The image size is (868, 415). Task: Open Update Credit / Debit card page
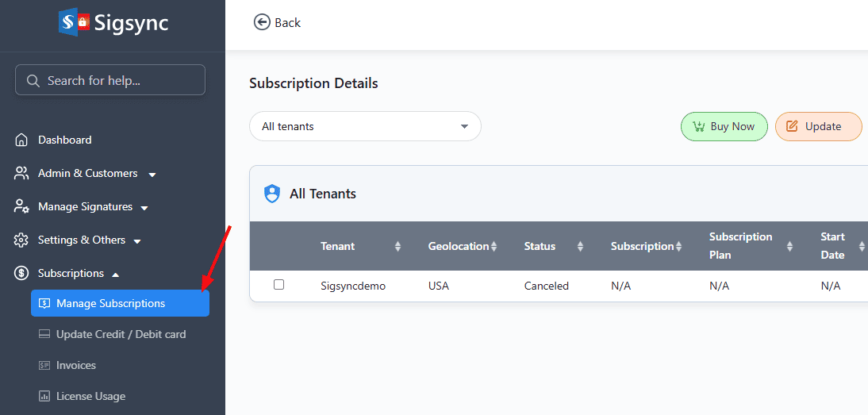[x=121, y=334]
